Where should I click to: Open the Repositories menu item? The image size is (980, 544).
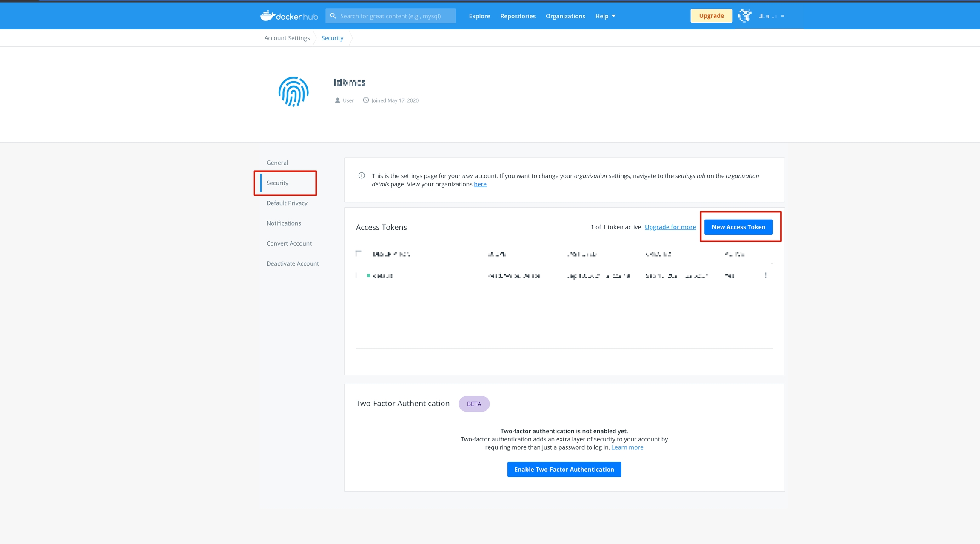tap(518, 16)
